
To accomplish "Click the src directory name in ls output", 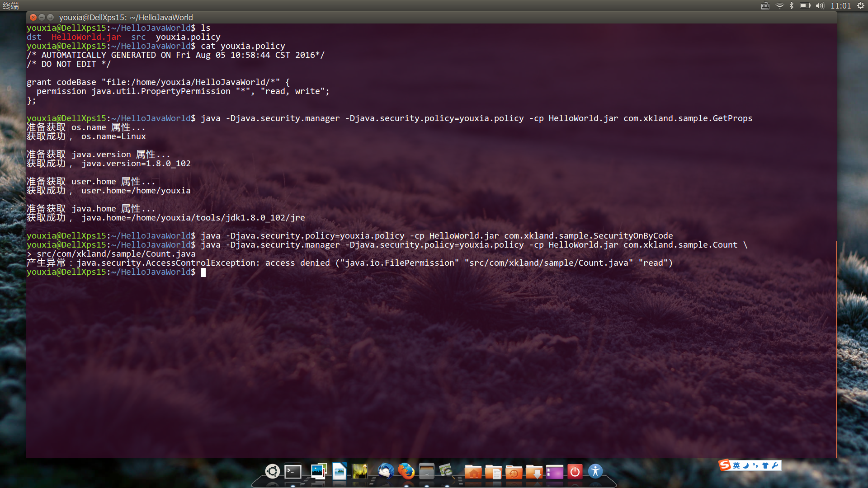I will pyautogui.click(x=138, y=37).
